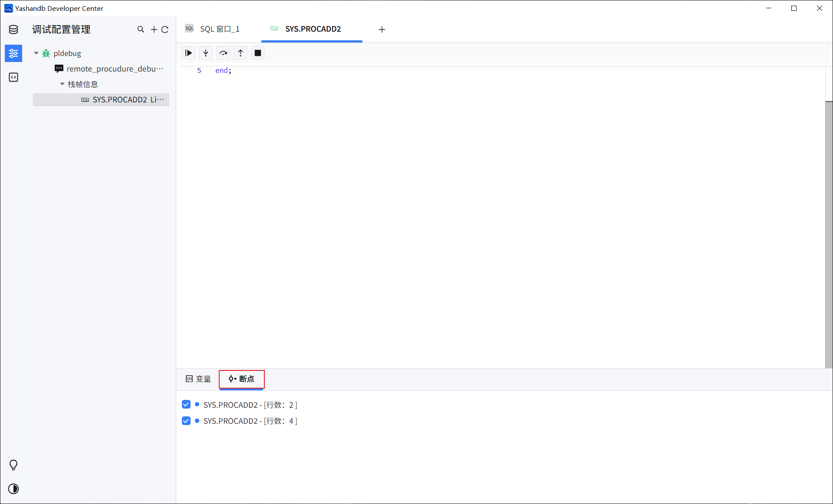This screenshot has height=504, width=833.
Task: Open a new tab with plus button
Action: [x=382, y=29]
